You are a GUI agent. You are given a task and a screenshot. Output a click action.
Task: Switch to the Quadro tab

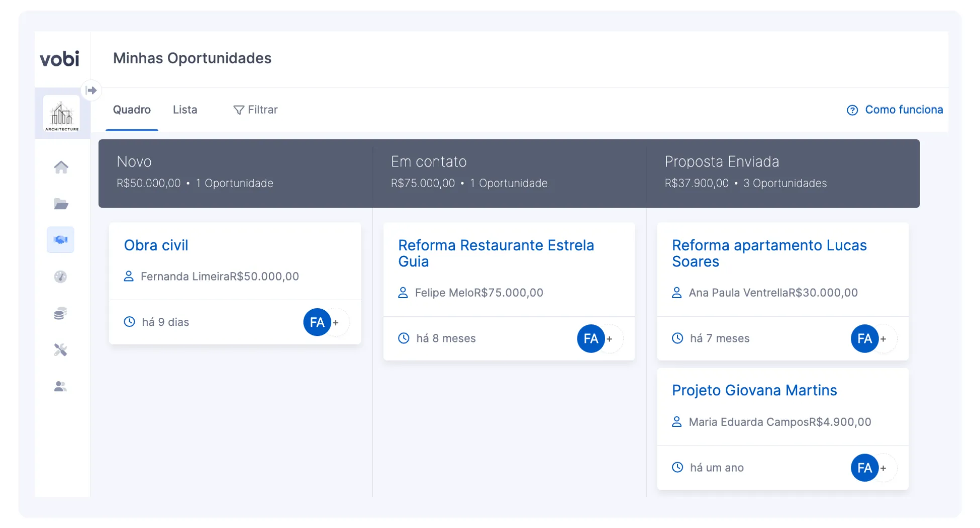(x=132, y=110)
